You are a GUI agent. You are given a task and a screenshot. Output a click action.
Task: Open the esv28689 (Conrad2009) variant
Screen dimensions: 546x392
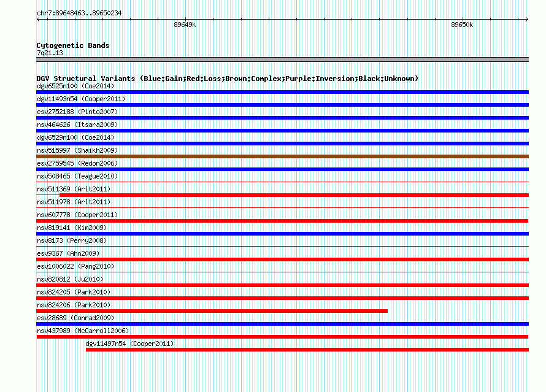(75, 318)
